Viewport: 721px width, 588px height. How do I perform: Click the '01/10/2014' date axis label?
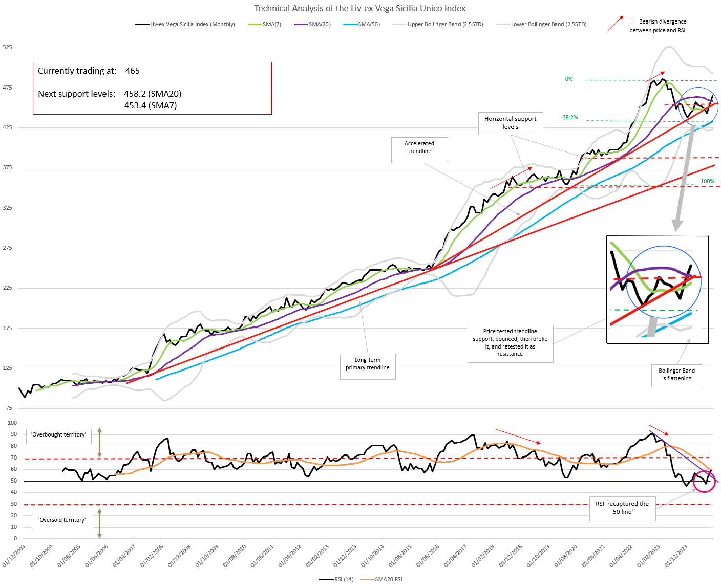373,555
